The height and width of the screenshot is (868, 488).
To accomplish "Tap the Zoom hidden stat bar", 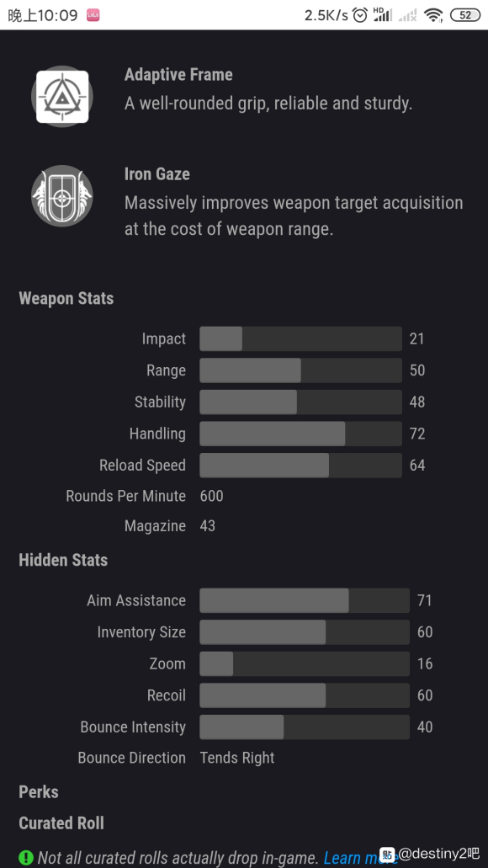I will point(305,663).
